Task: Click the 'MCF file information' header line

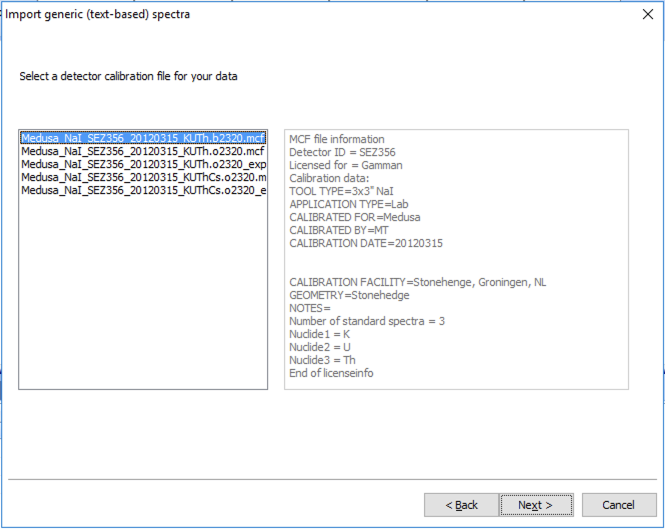Action: click(336, 139)
